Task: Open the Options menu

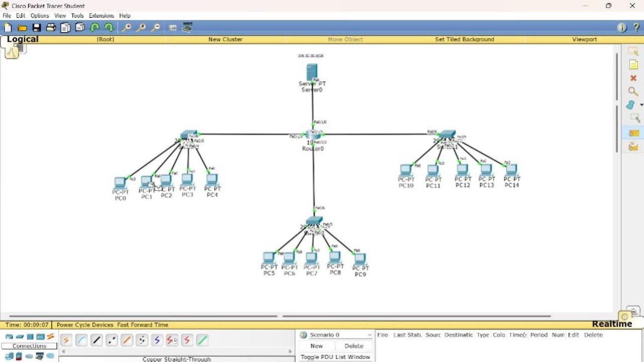Action: click(x=40, y=16)
